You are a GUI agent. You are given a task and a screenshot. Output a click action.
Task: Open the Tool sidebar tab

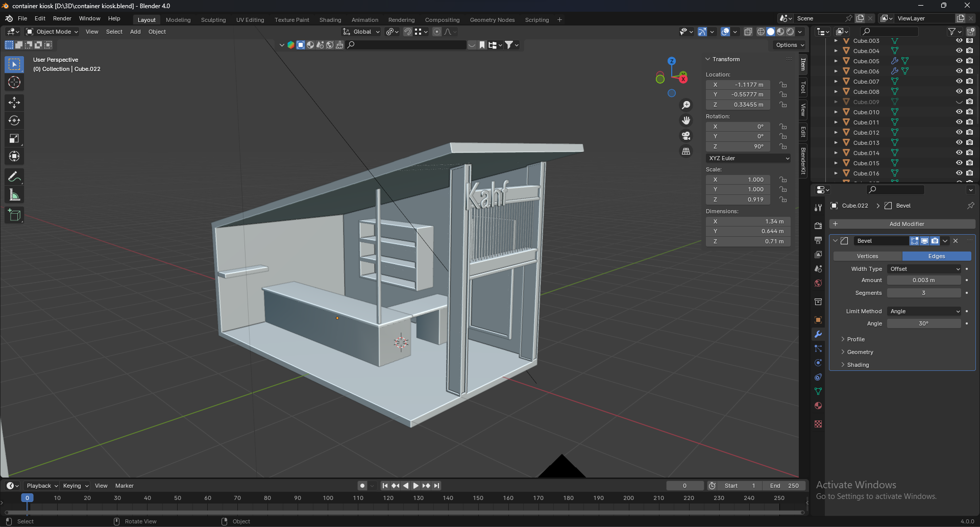click(x=803, y=87)
